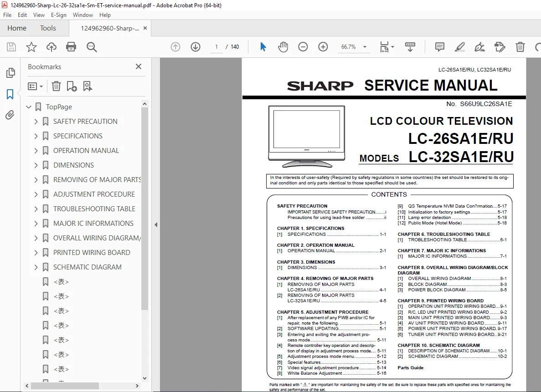This screenshot has height=392, width=541.
Task: Click the stamp tool icon
Action: click(x=500, y=47)
